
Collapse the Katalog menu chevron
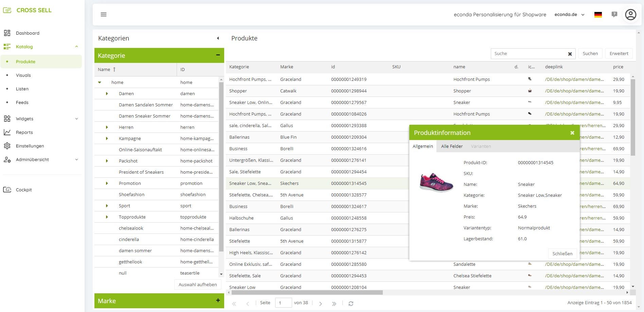pyautogui.click(x=76, y=47)
